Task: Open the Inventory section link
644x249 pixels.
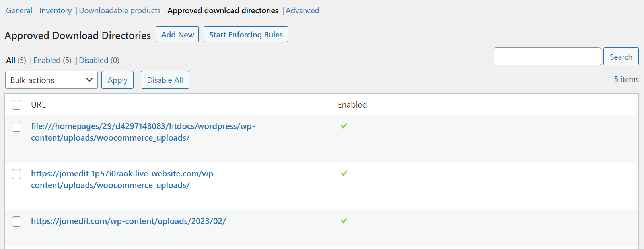Action: click(x=55, y=10)
